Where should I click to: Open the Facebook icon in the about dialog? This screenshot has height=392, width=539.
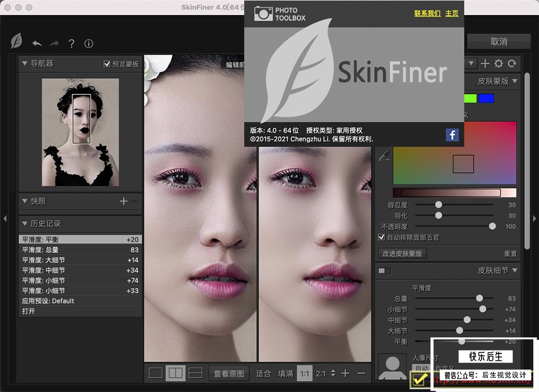coord(452,135)
